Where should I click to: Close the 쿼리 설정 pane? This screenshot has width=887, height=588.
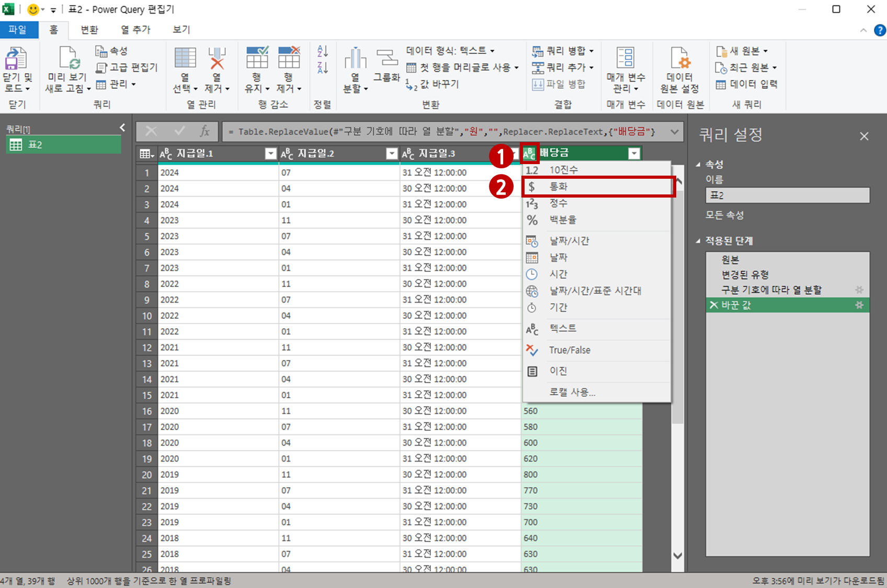(x=864, y=136)
